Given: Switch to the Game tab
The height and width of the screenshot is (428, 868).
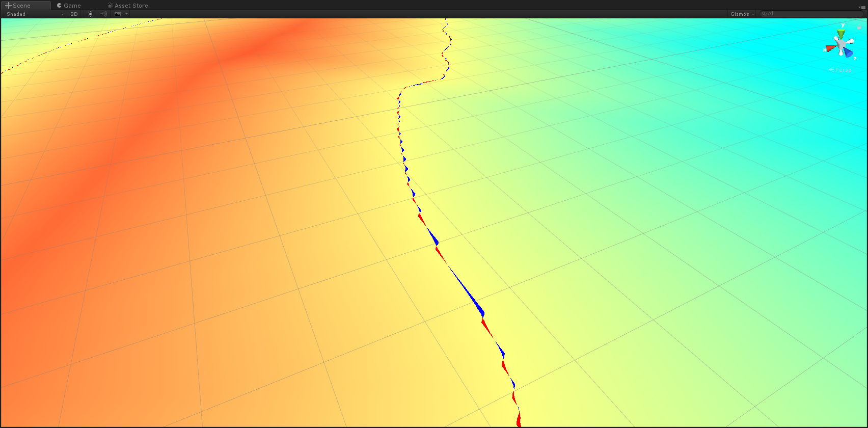Looking at the screenshot, I should coord(69,6).
